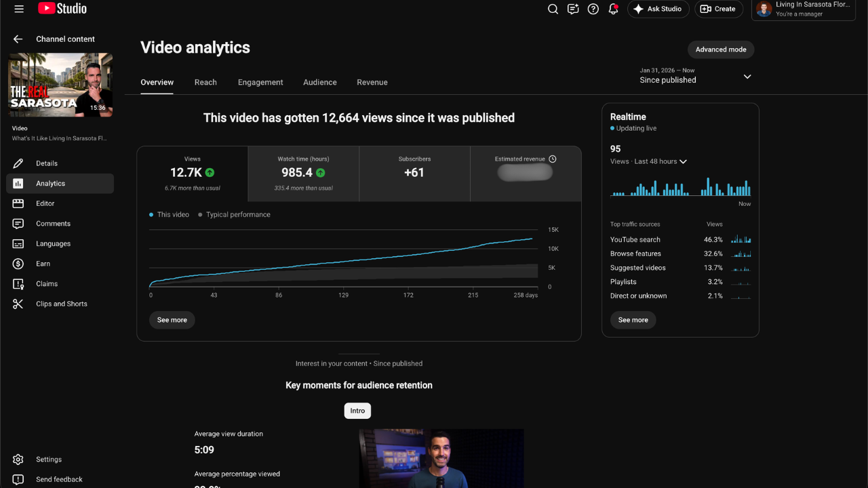The image size is (868, 488).
Task: Switch to the Reach tab
Action: point(205,82)
